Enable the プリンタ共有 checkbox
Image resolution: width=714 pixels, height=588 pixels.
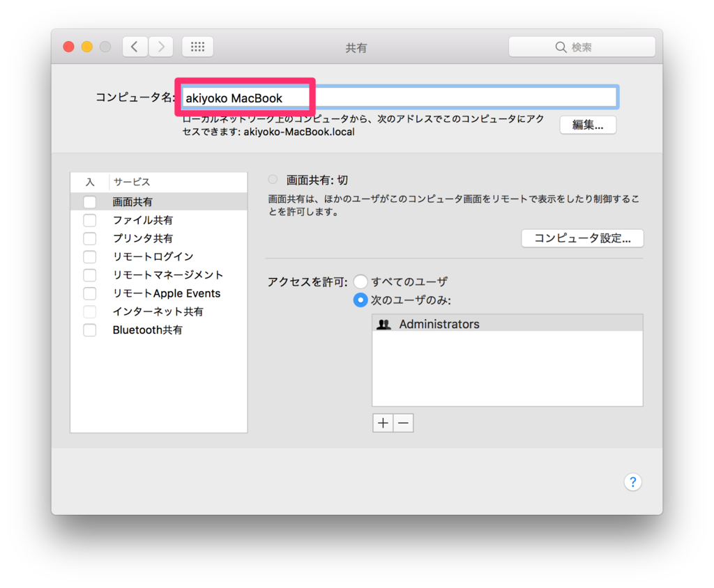[x=89, y=238]
